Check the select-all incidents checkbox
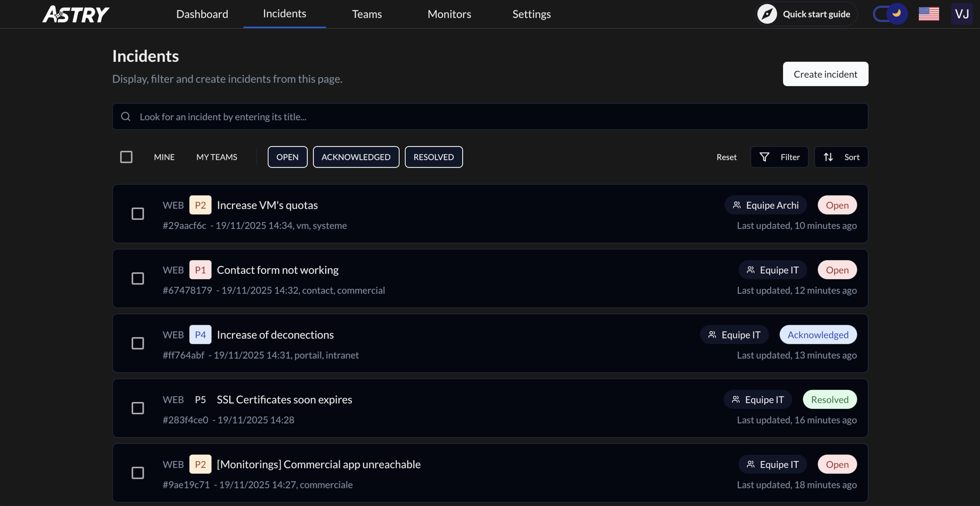Viewport: 980px width, 506px height. point(126,157)
